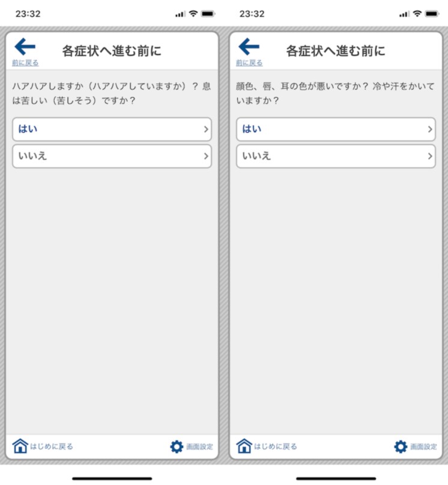448x485 pixels.
Task: Select いいえ for breathing difficulty question
Action: (x=112, y=156)
